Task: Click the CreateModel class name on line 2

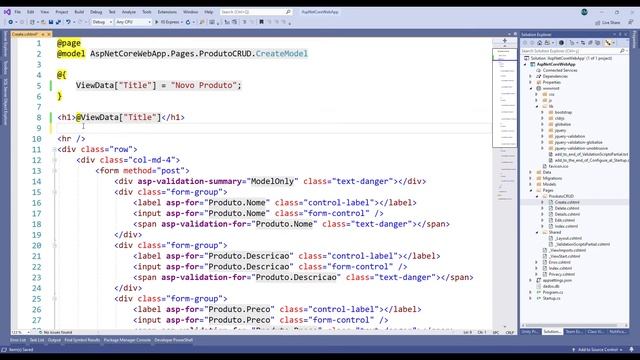Action: pos(282,53)
